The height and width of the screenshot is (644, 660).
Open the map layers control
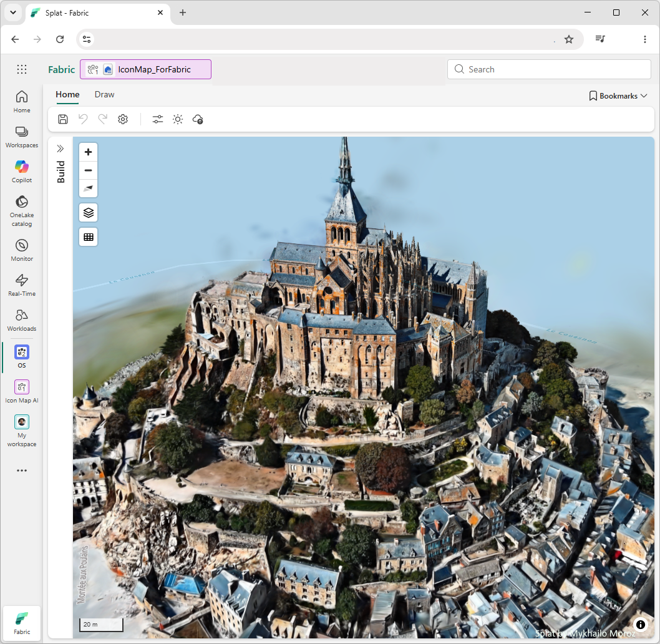(x=89, y=213)
